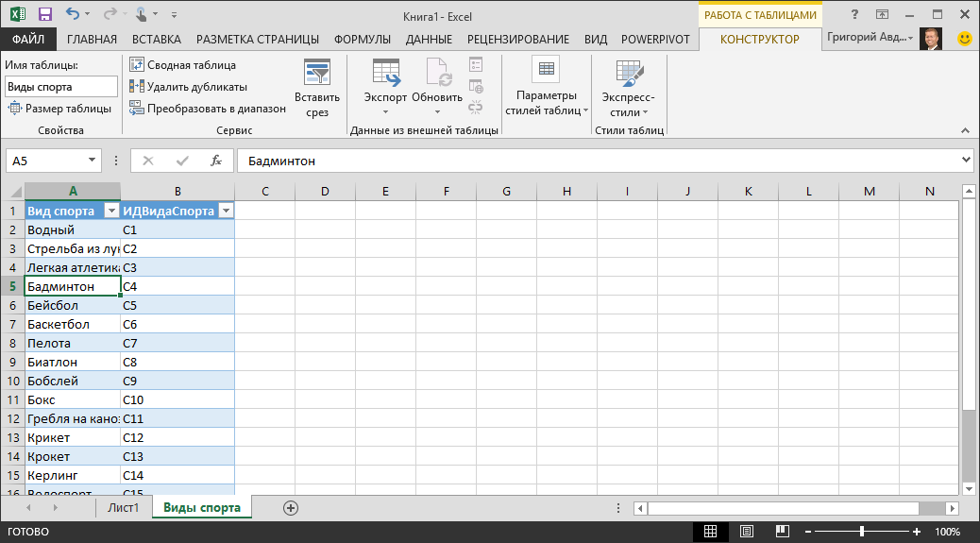Click the Save icon in quick access toolbar
980x543 pixels.
point(45,15)
